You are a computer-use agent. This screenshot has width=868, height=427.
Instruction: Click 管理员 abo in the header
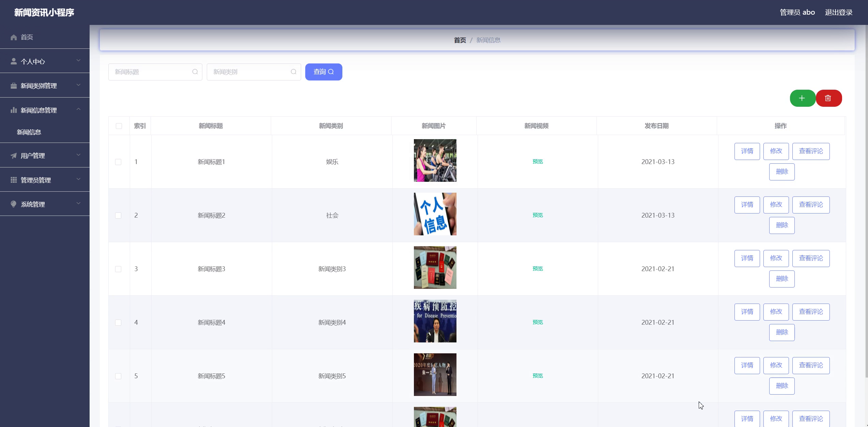797,12
